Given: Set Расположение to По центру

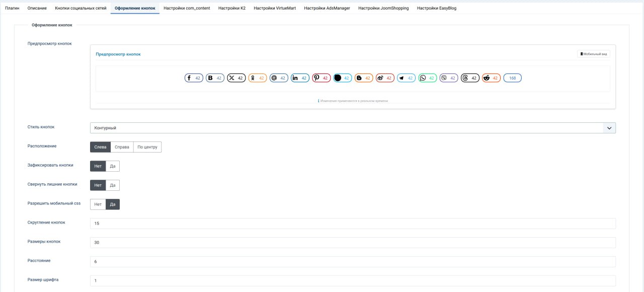Looking at the screenshot, I should 147,147.
